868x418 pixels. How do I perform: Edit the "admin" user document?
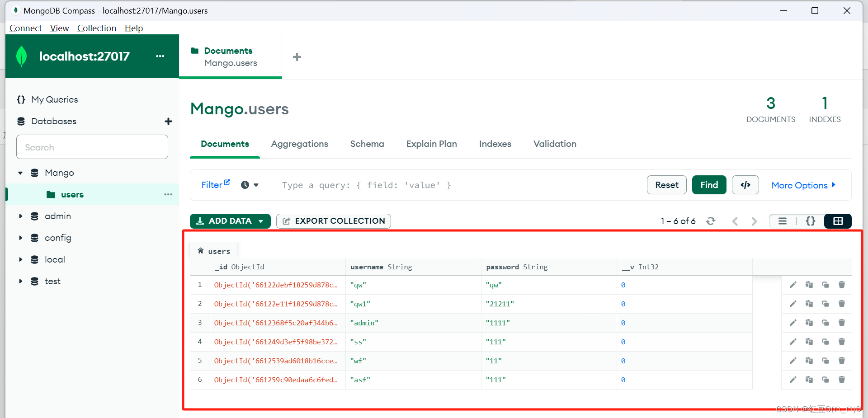(x=793, y=323)
